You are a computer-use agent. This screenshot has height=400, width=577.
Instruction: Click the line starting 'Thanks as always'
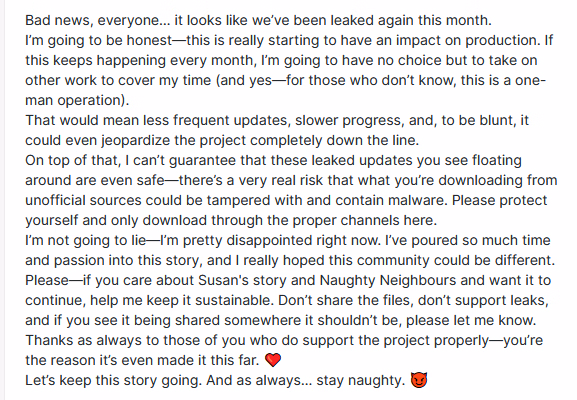[x=284, y=340]
